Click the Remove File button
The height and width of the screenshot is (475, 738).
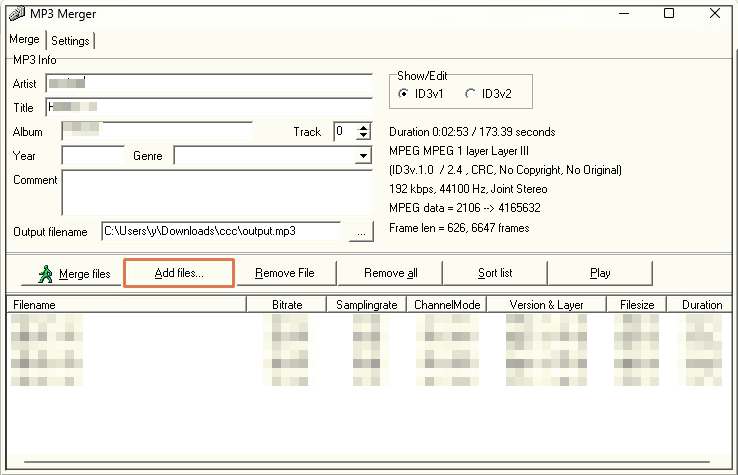(x=286, y=273)
